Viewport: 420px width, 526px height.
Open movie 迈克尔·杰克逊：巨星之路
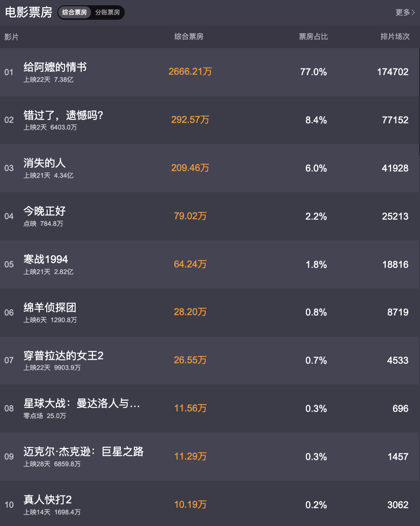click(83, 452)
